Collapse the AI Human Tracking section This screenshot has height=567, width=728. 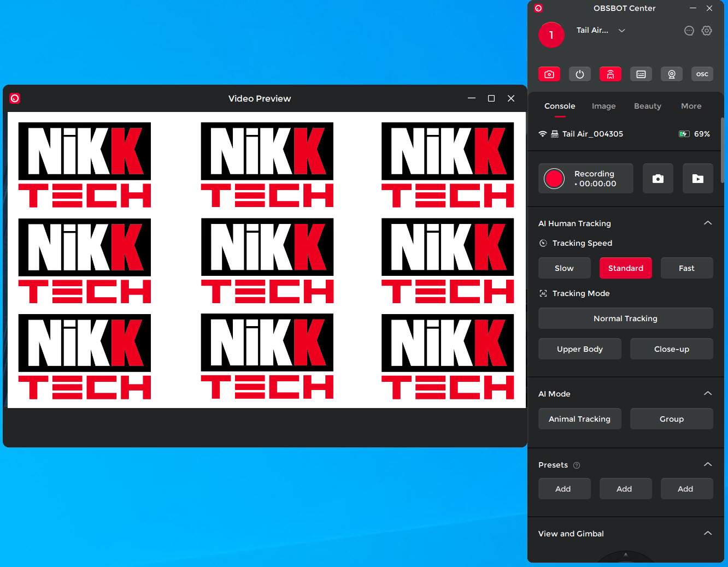point(708,223)
